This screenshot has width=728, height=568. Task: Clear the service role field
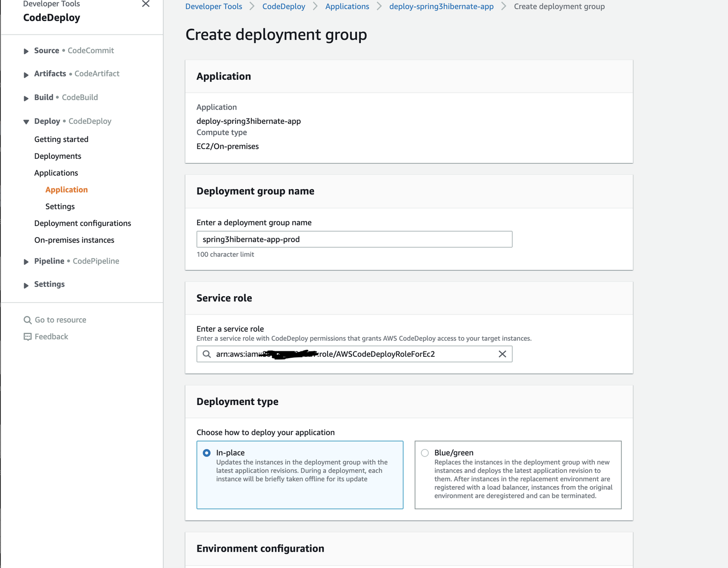[x=502, y=354]
